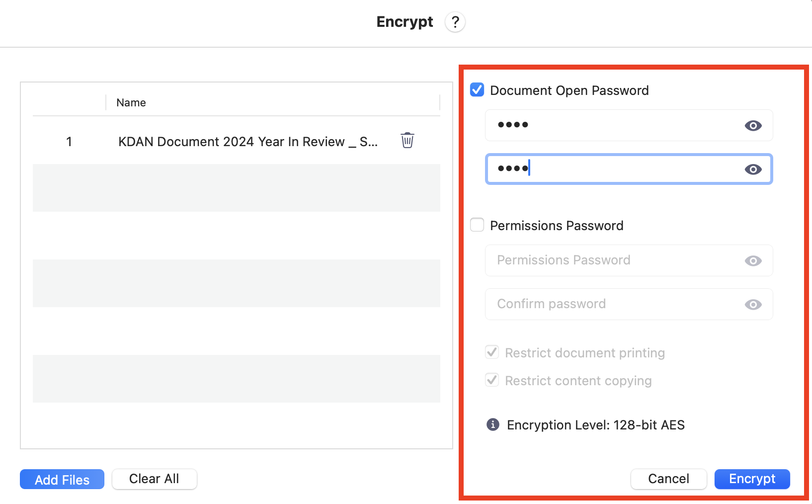Open the Encrypt help question mark
The width and height of the screenshot is (812, 504).
coord(455,22)
